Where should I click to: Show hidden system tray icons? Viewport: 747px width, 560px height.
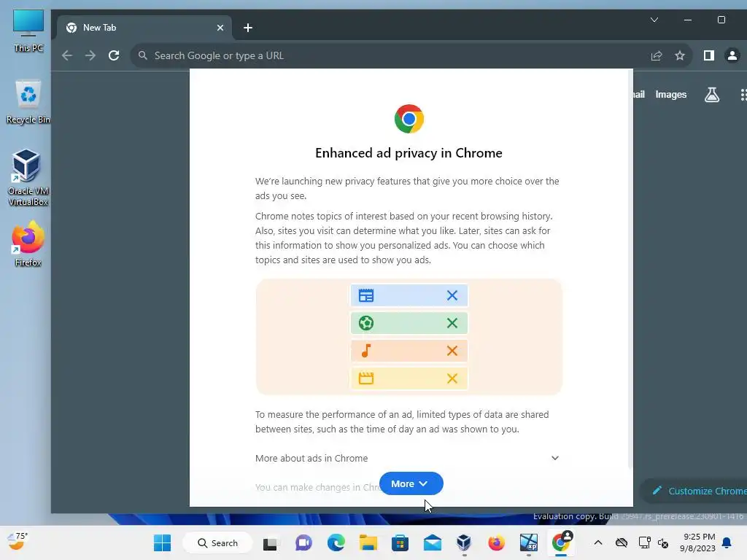click(598, 542)
